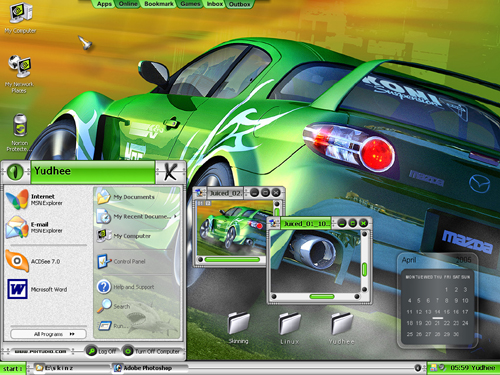The height and width of the screenshot is (375, 500).
Task: Open the Linux folder on desktop
Action: pos(289,328)
